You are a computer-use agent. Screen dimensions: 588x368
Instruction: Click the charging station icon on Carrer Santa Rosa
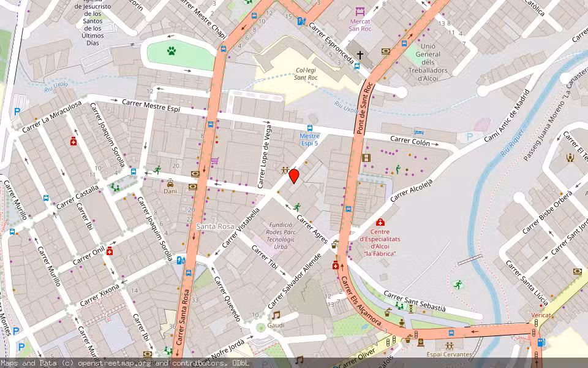click(x=179, y=261)
